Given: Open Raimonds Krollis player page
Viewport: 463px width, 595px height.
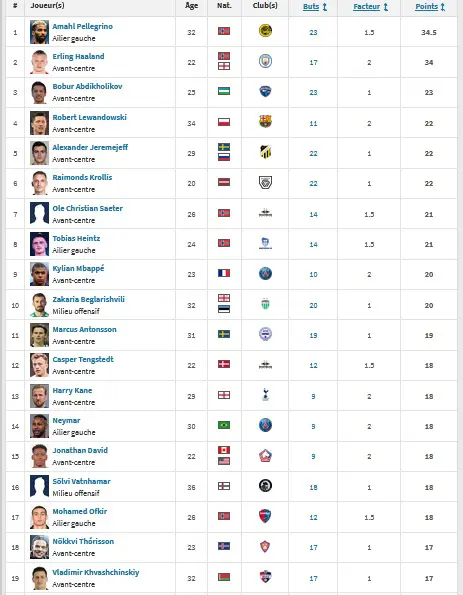Looking at the screenshot, I should tap(82, 177).
